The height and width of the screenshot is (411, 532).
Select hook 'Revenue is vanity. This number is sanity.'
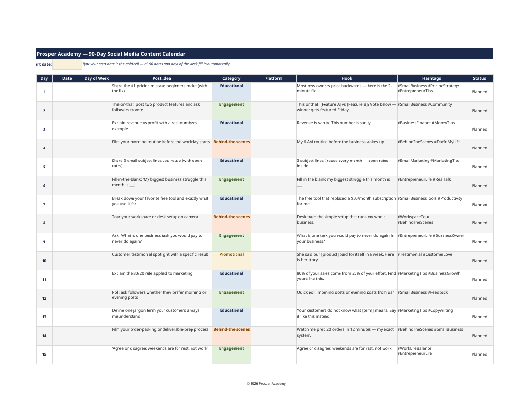[x=334, y=123]
